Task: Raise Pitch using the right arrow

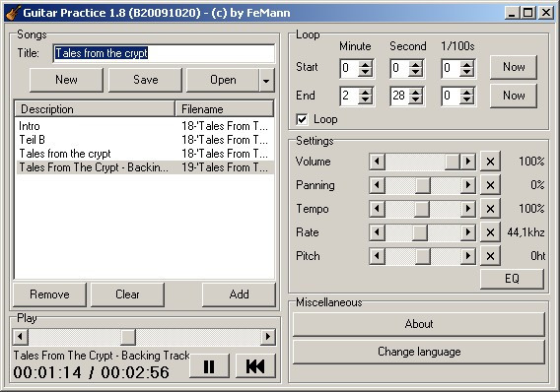Action: (468, 256)
